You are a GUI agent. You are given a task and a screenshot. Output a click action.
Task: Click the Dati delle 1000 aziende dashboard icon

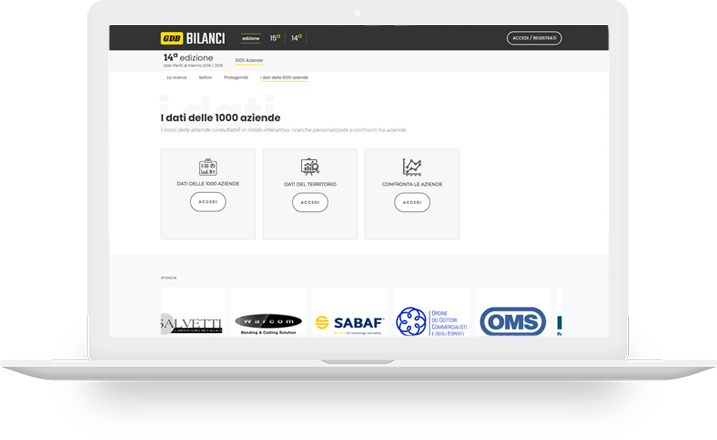[x=208, y=167]
